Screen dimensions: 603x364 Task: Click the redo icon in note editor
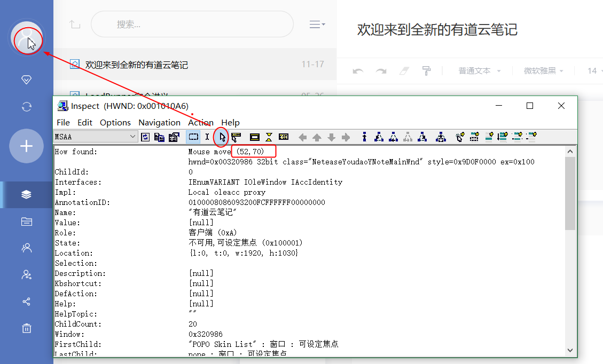pyautogui.click(x=381, y=71)
